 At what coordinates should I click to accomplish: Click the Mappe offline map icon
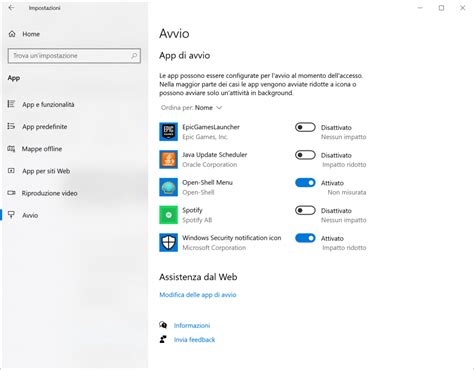11,149
